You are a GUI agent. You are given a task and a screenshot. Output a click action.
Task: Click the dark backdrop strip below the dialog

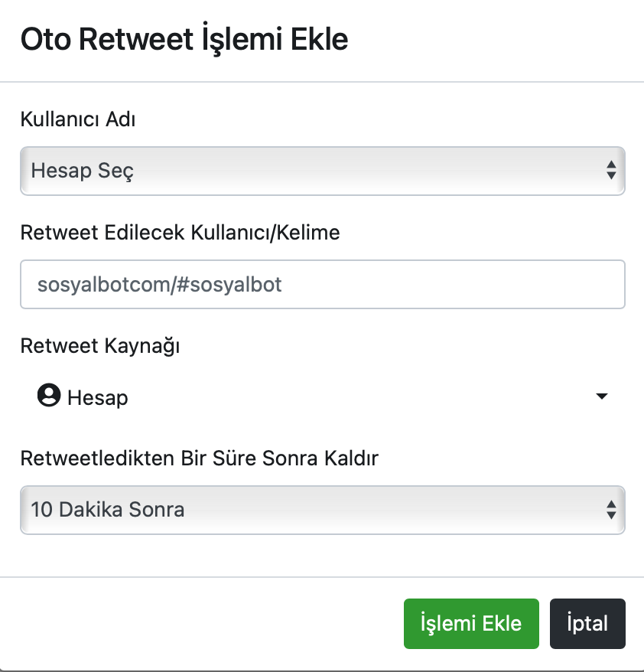click(322, 670)
